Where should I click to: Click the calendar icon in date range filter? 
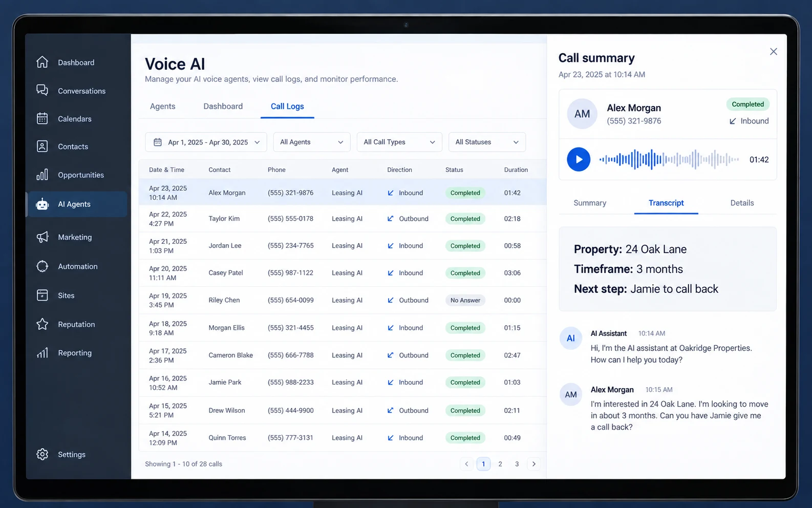158,142
